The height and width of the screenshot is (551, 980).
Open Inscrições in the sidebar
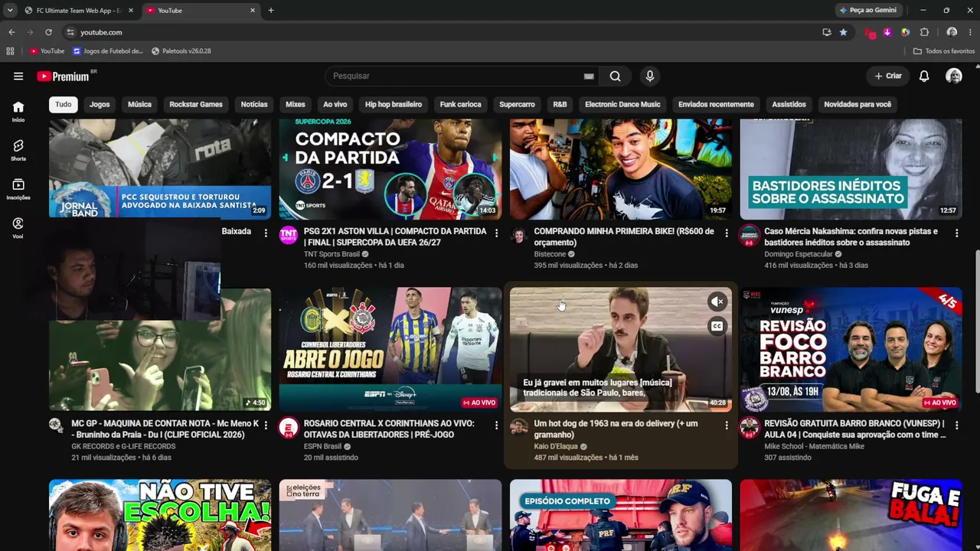(x=18, y=189)
